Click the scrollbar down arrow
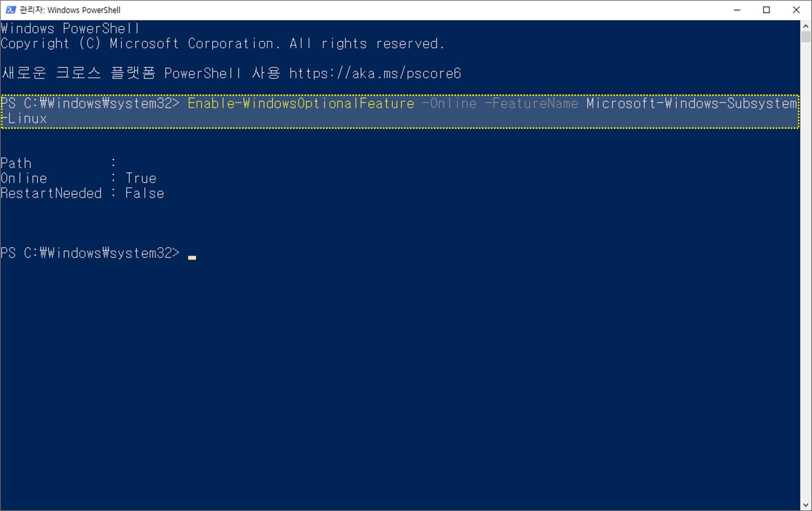This screenshot has width=812, height=511. point(806,505)
